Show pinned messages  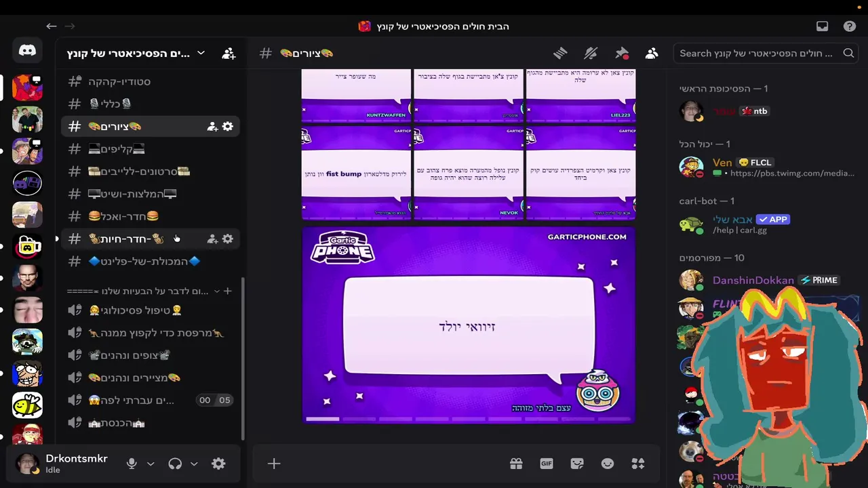622,53
